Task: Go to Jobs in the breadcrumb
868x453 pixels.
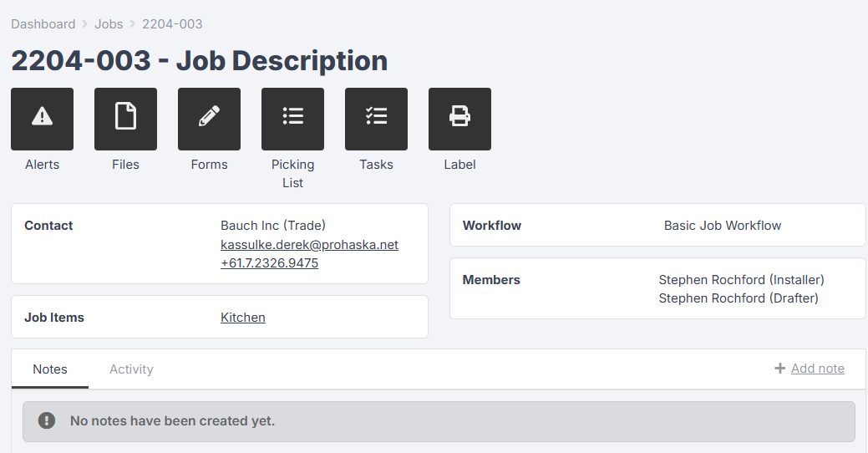Action: click(109, 23)
